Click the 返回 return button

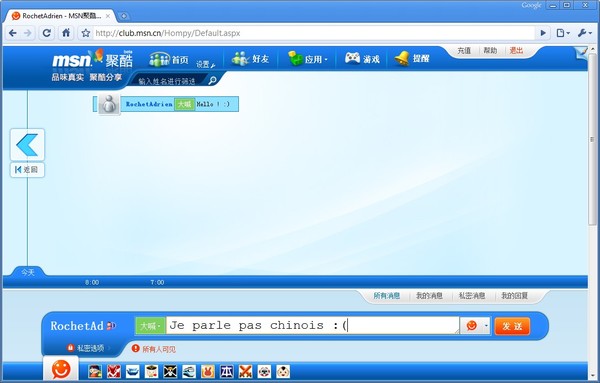(x=27, y=169)
